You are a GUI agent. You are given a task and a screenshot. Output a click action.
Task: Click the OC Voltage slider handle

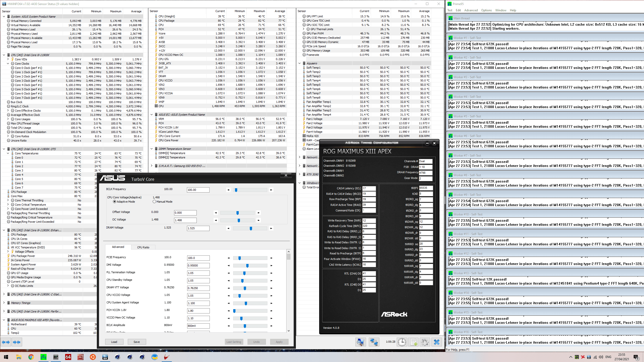pos(239,220)
